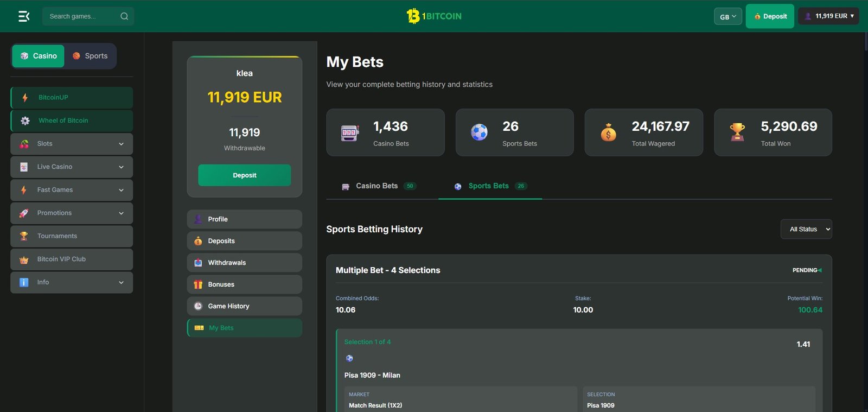The width and height of the screenshot is (868, 412).
Task: Open the 11,919 EUR account menu
Action: pyautogui.click(x=828, y=16)
